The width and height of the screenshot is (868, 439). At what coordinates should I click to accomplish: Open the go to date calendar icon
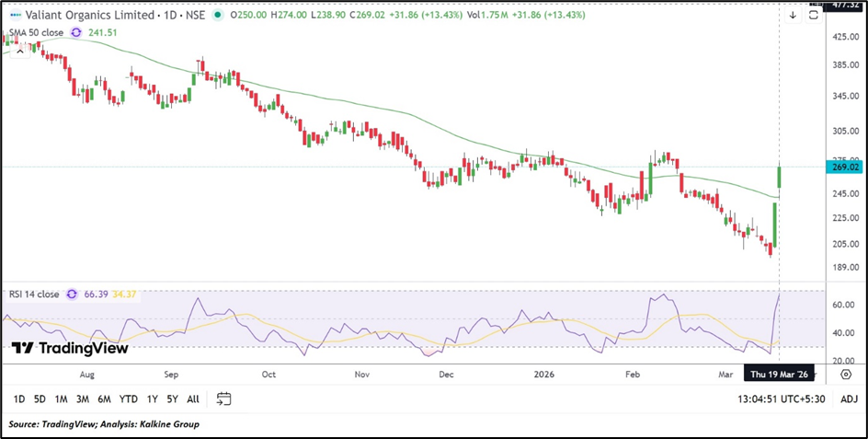point(223,399)
